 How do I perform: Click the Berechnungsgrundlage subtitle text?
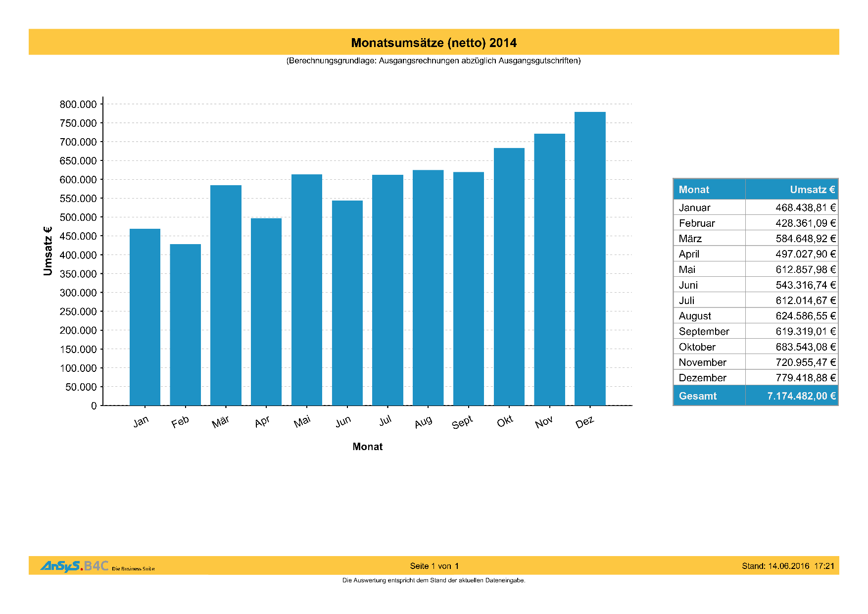(434, 61)
